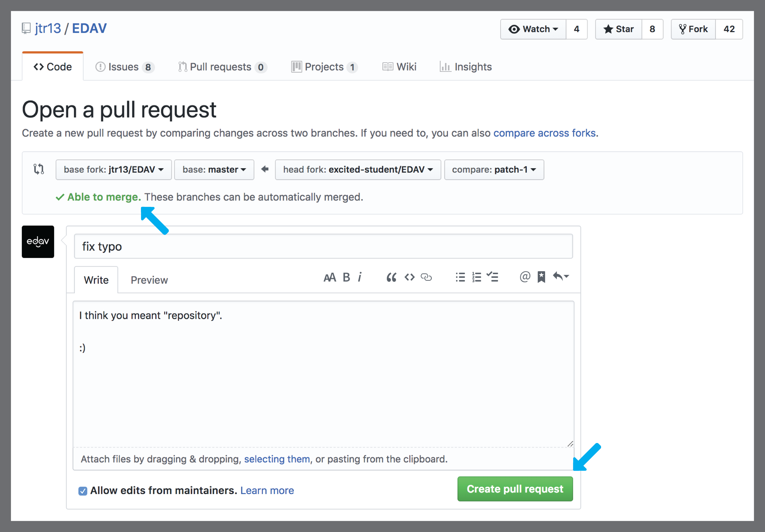Open saved replies menu
Screen dimensions: 765x532
561,277
